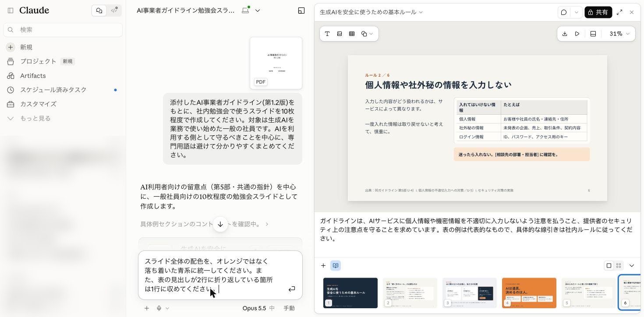Open the dropdown arrow beside the comment icon
Screen dimensions: 644x317
coord(576,12)
